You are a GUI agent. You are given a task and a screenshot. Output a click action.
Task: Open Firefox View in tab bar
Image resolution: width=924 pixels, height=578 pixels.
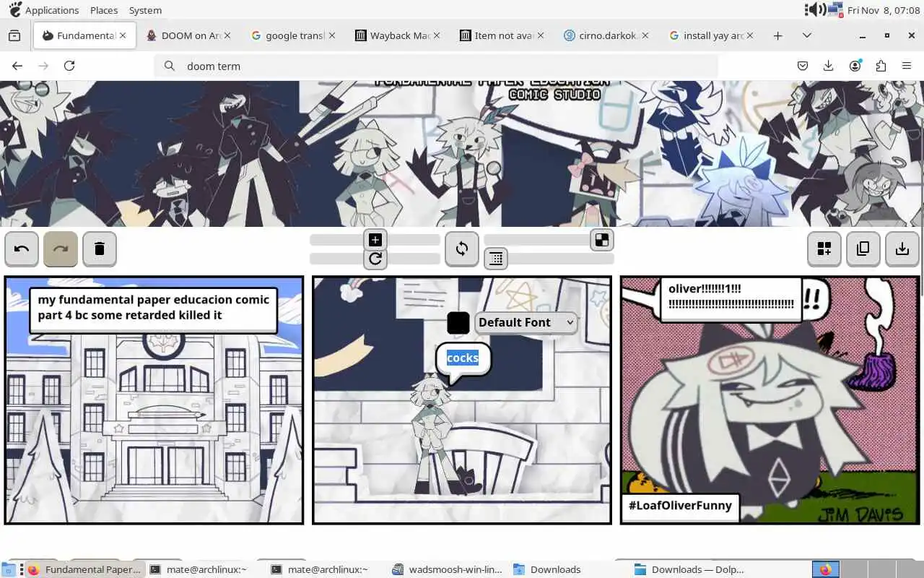[14, 35]
